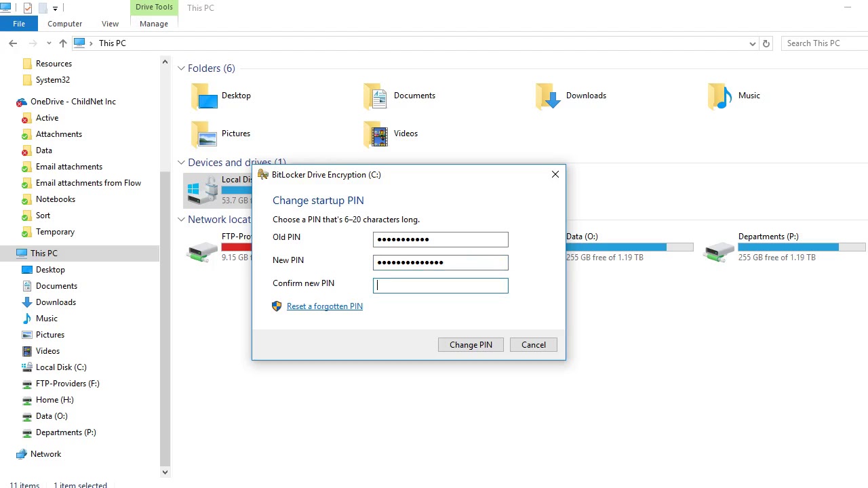
Task: Select Data (O:) in navigation pane
Action: pyautogui.click(x=52, y=416)
